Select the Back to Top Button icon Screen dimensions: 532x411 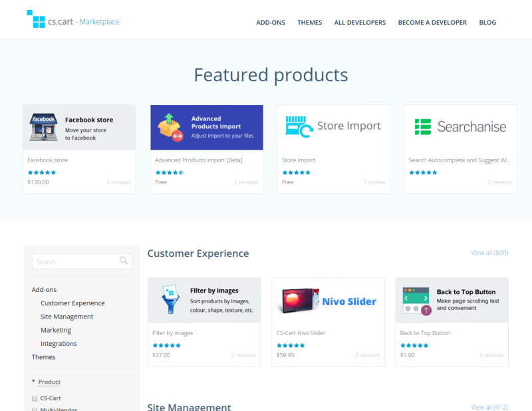(415, 299)
